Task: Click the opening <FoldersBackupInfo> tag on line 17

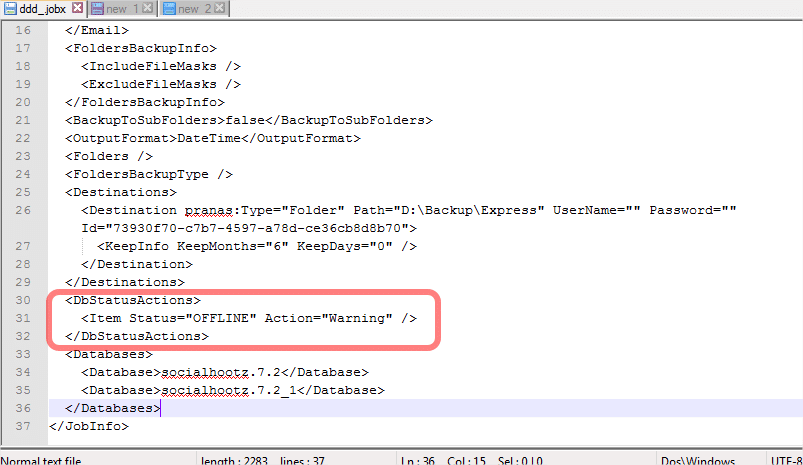Action: pos(141,48)
